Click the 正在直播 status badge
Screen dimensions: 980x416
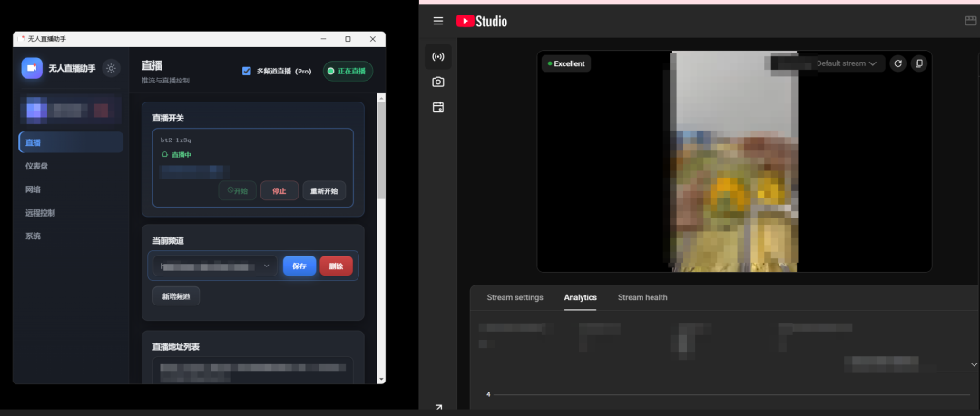[348, 72]
